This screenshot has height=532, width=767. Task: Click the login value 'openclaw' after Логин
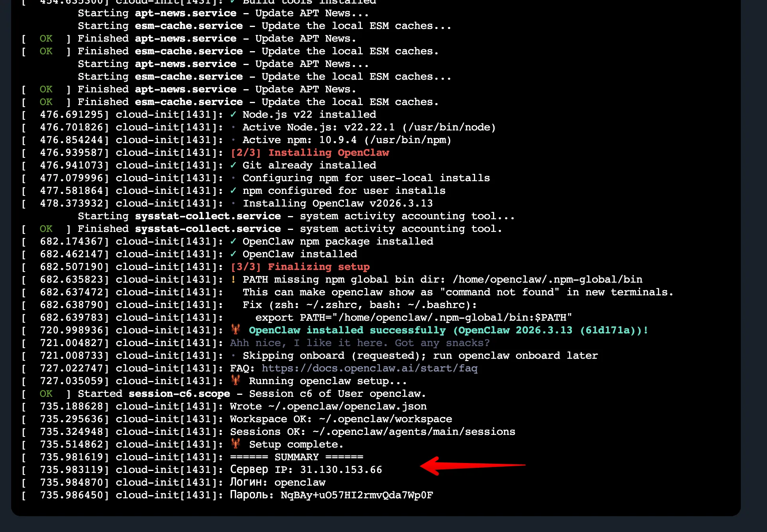[x=300, y=482]
